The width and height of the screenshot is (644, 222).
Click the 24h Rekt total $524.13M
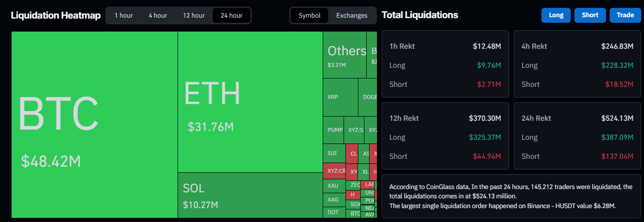617,118
